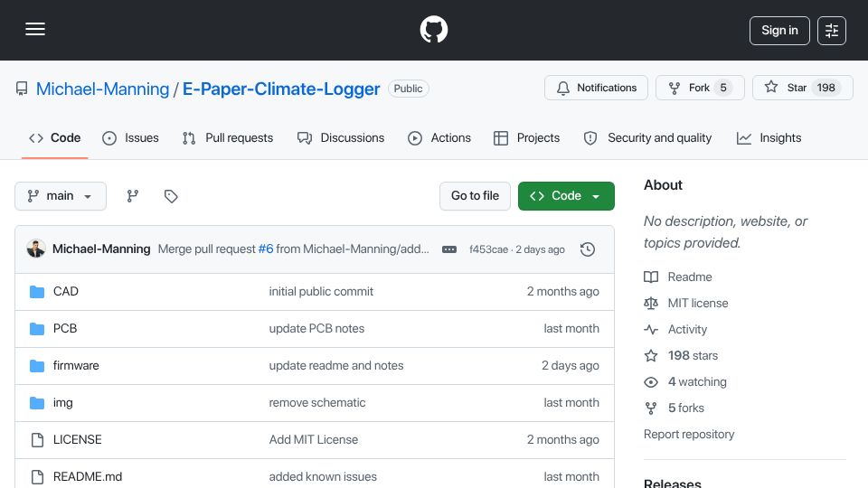
Task: Open appearance settings slider icon button
Action: 832,31
